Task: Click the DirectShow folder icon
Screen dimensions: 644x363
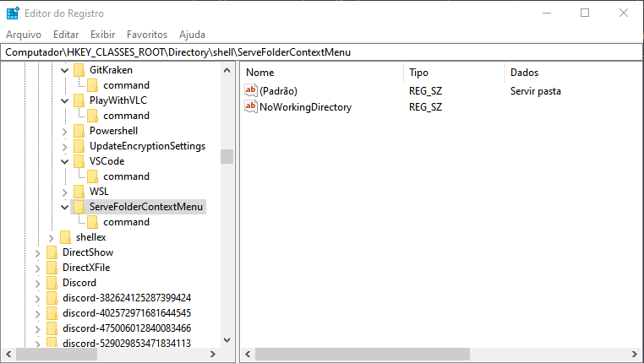Action: coord(52,252)
